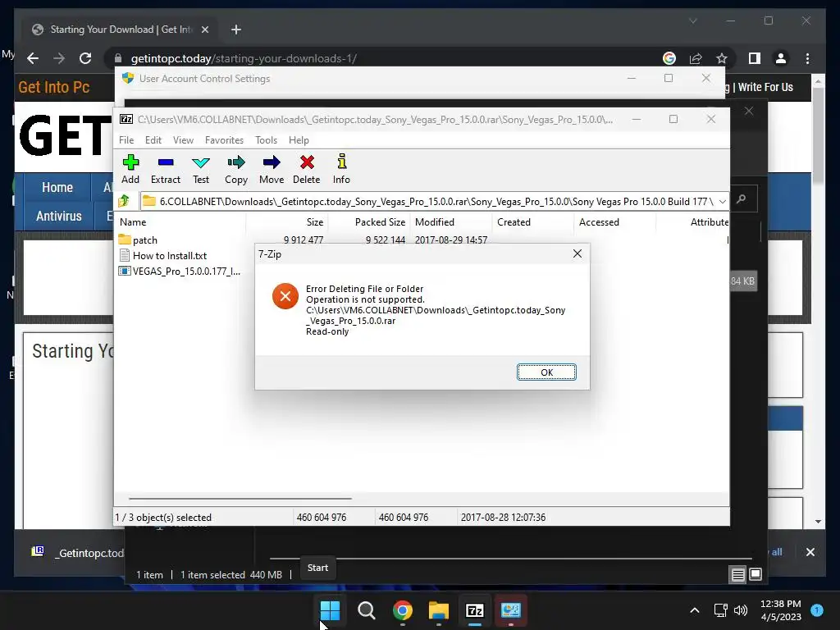
Task: Switch File Explorer to large icons view
Action: pos(756,575)
